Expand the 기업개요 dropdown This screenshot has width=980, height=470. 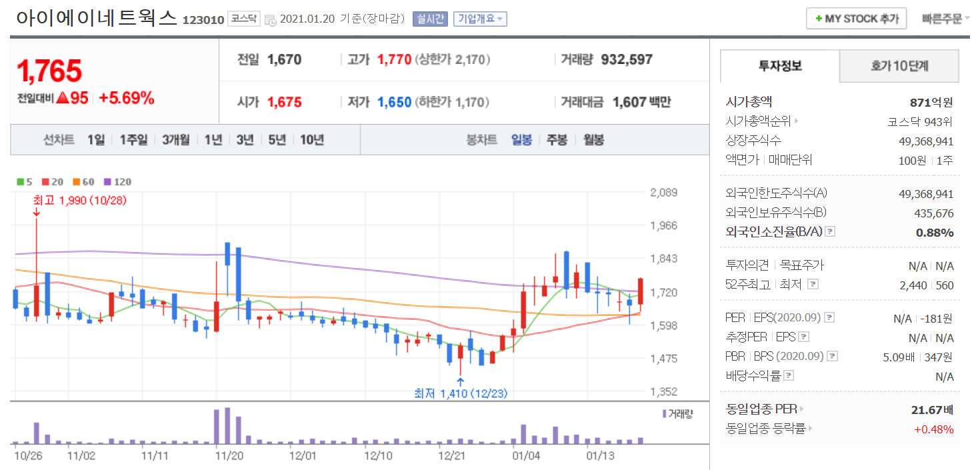[480, 19]
